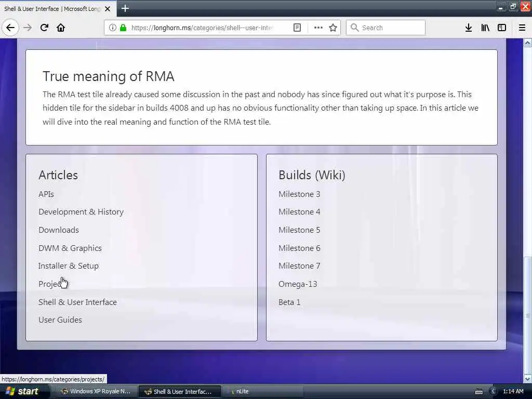This screenshot has width=532, height=399.
Task: Toggle reader view for this page
Action: pos(297,28)
